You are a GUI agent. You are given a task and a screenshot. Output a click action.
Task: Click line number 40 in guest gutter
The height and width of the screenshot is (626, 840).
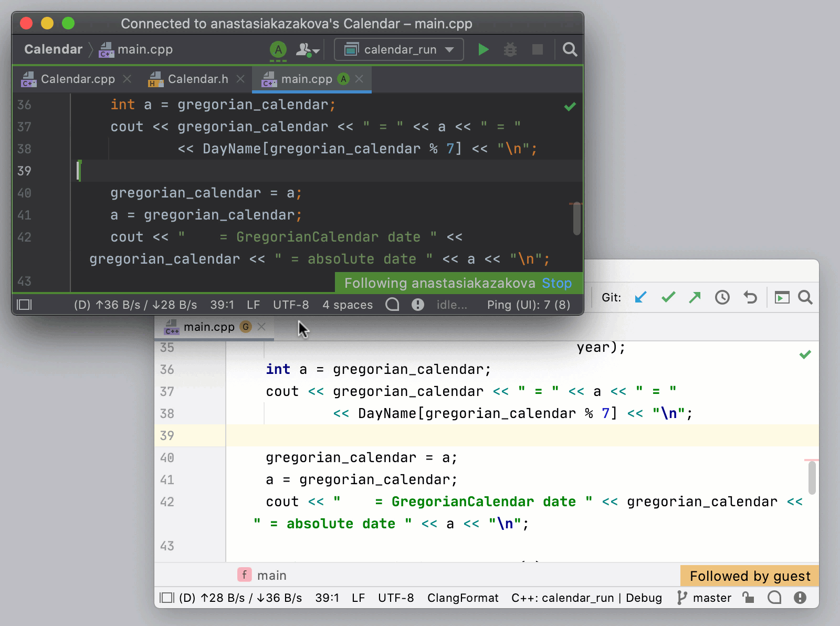[24, 193]
